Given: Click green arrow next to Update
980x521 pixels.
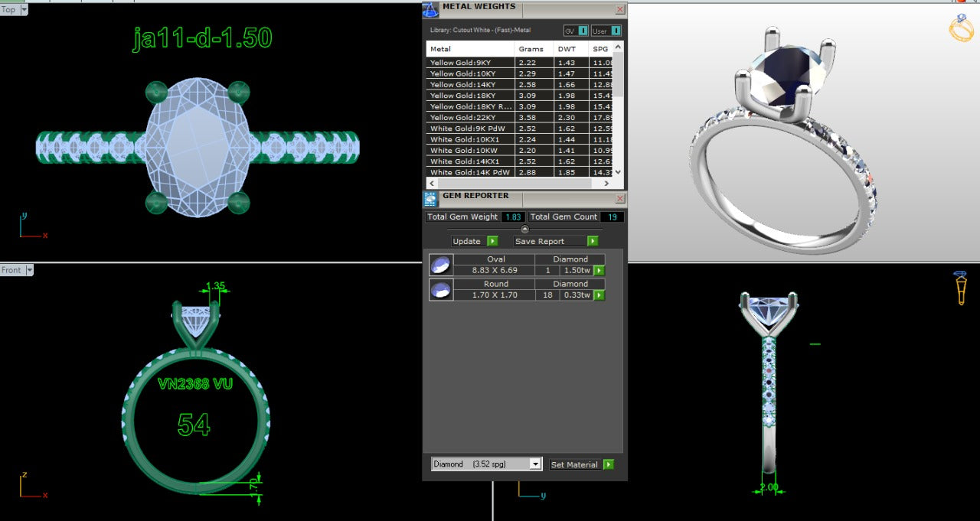Looking at the screenshot, I should 492,241.
